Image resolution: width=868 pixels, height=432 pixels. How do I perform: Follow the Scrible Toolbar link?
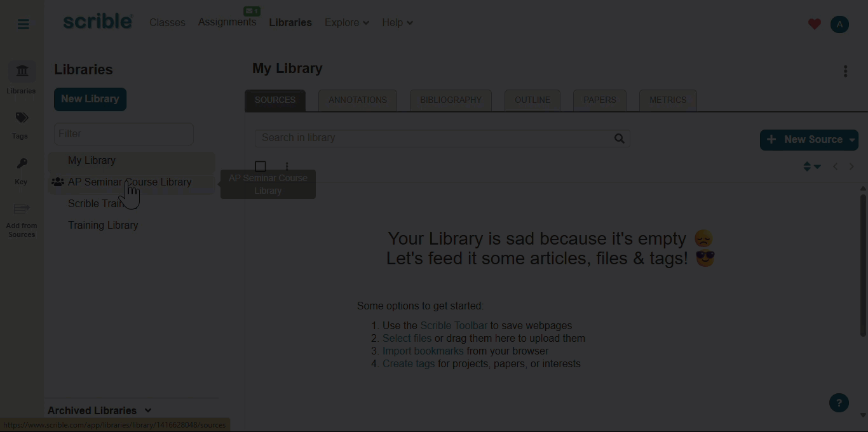click(454, 325)
